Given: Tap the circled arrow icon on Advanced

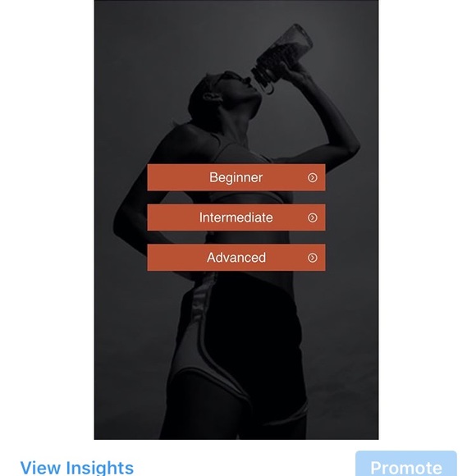Looking at the screenshot, I should click(x=313, y=258).
